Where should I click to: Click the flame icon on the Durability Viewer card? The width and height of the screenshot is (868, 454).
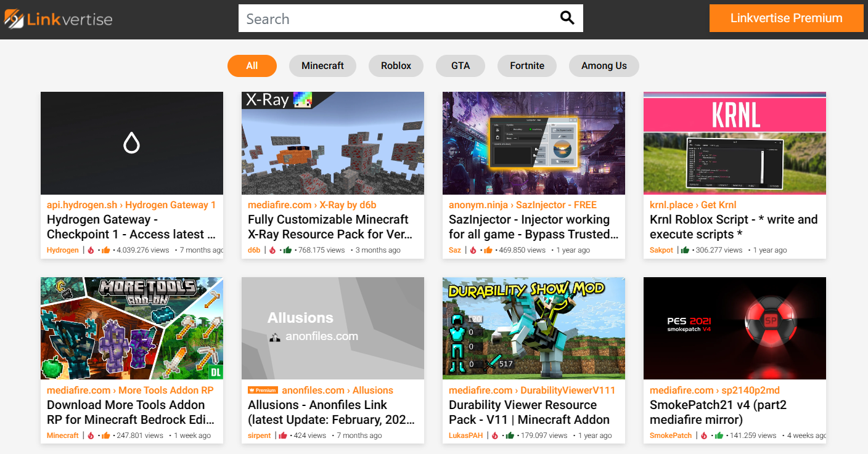(x=494, y=436)
